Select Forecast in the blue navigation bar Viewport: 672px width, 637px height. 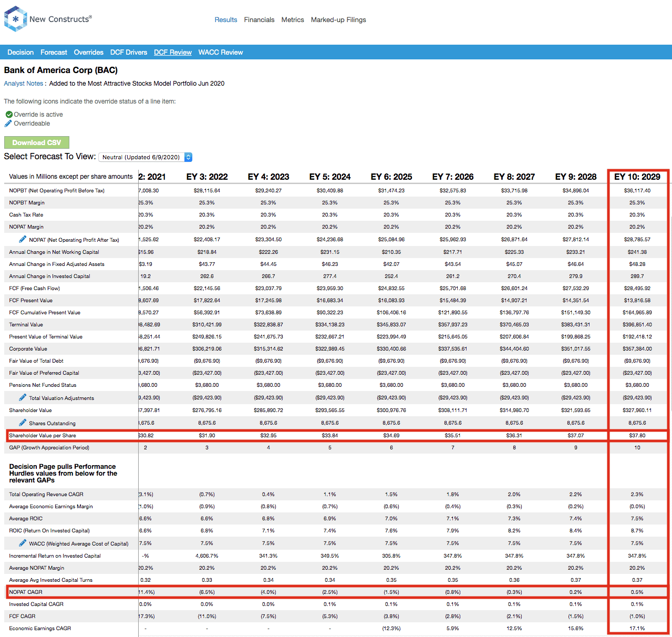[54, 53]
